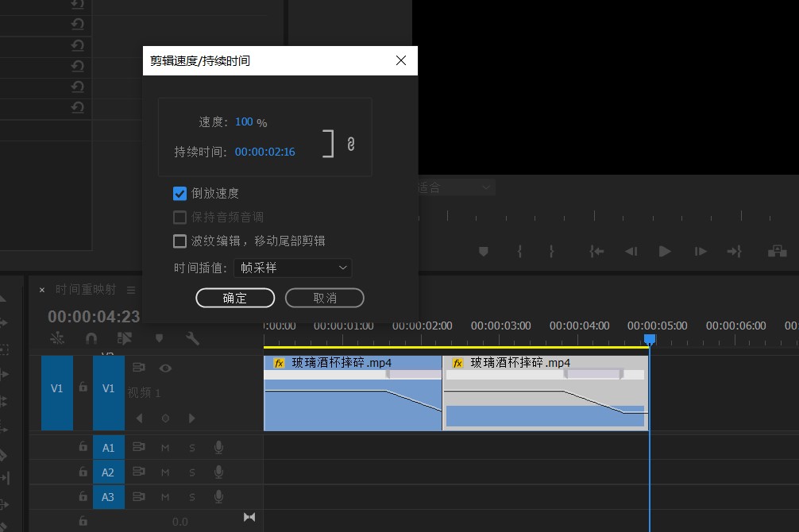
Task: Open timeline display settings wrench
Action: point(192,338)
